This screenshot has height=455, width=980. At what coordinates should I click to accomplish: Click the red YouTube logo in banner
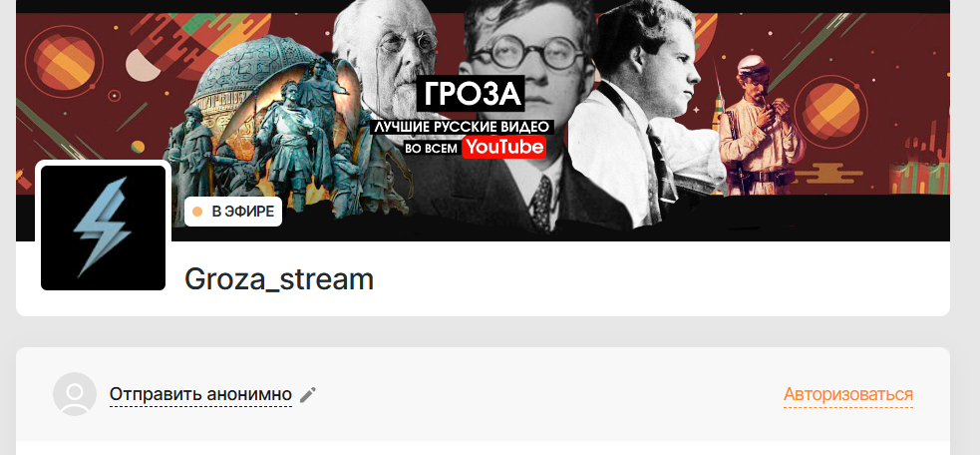pos(504,147)
